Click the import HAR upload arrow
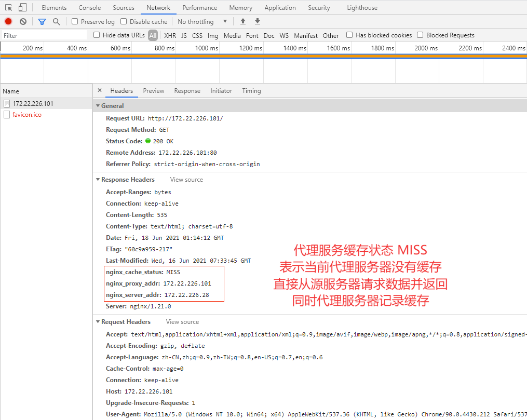 coord(243,21)
